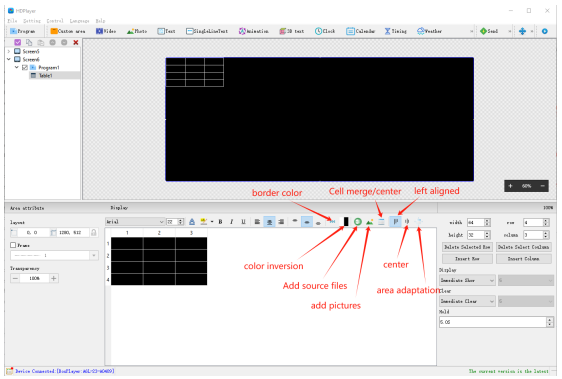This screenshot has height=379, width=562.
Task: Insert a Calendar area
Action: (x=361, y=31)
